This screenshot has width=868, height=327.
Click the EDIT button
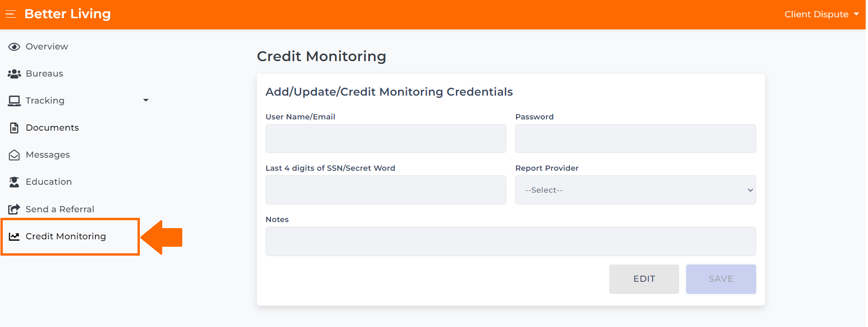644,279
